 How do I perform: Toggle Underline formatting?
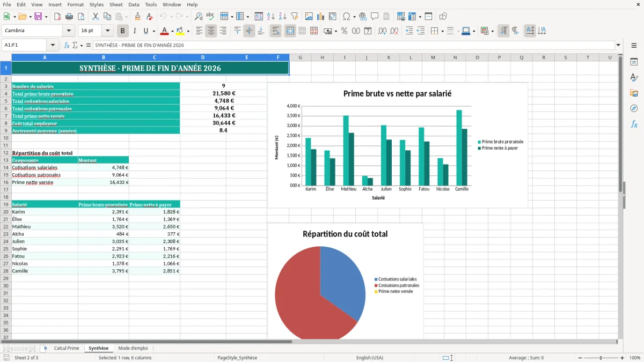tap(146, 31)
